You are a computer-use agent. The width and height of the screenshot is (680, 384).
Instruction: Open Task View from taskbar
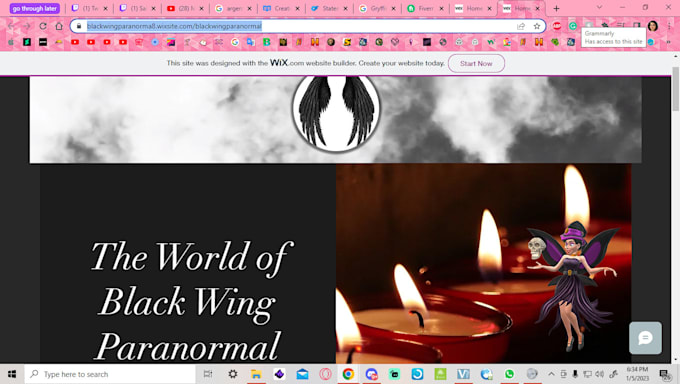click(208, 374)
